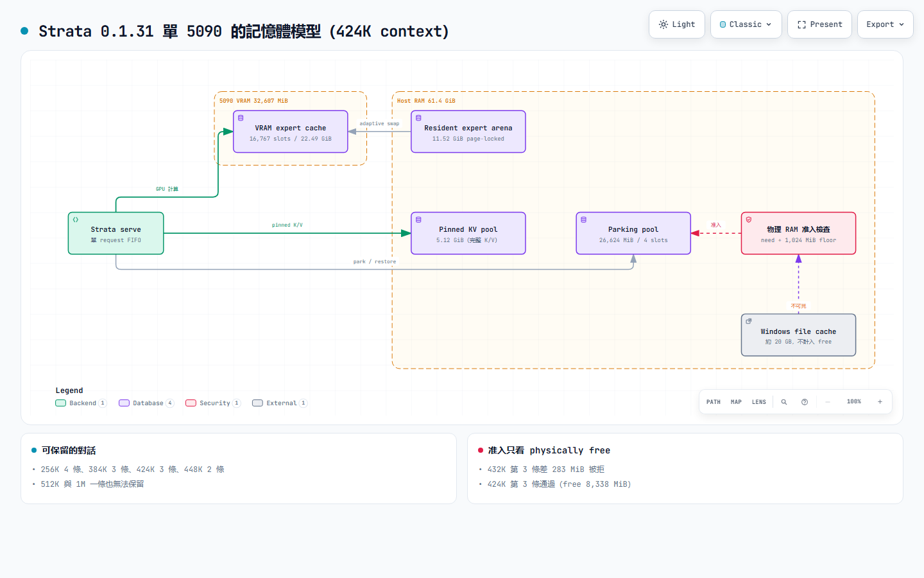Click shield icon on RAM admission check node
924x578 pixels.
tap(748, 220)
